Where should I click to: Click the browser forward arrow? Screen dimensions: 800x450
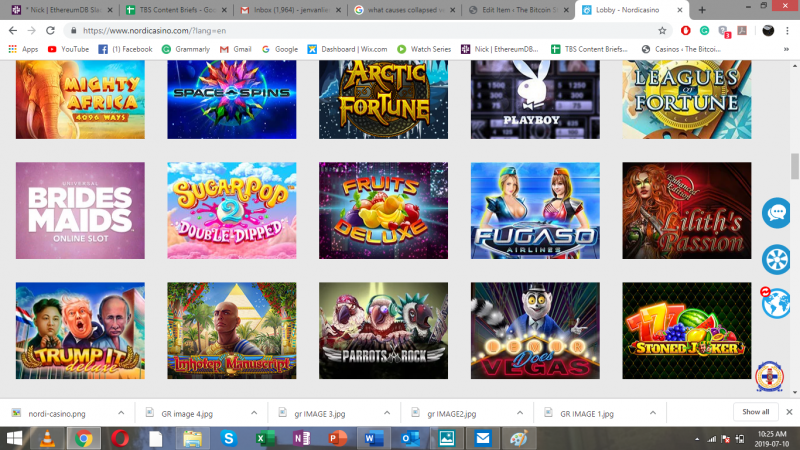coord(32,31)
